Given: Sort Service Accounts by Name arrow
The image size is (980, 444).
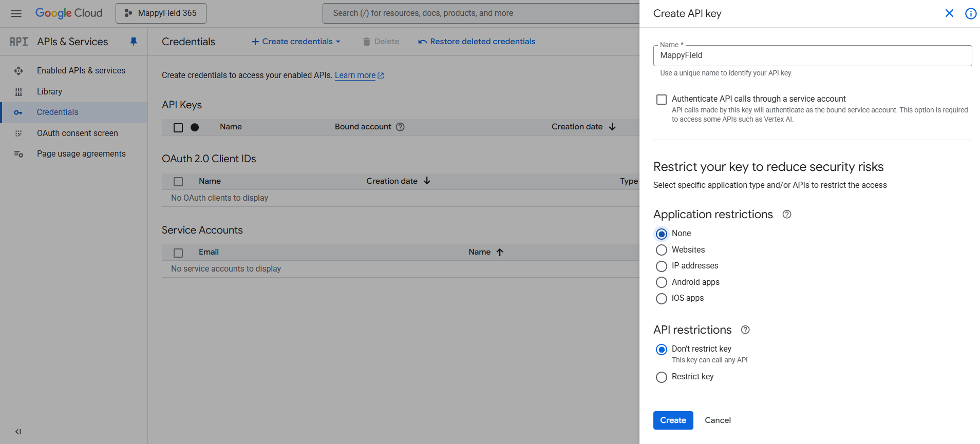Looking at the screenshot, I should (500, 252).
